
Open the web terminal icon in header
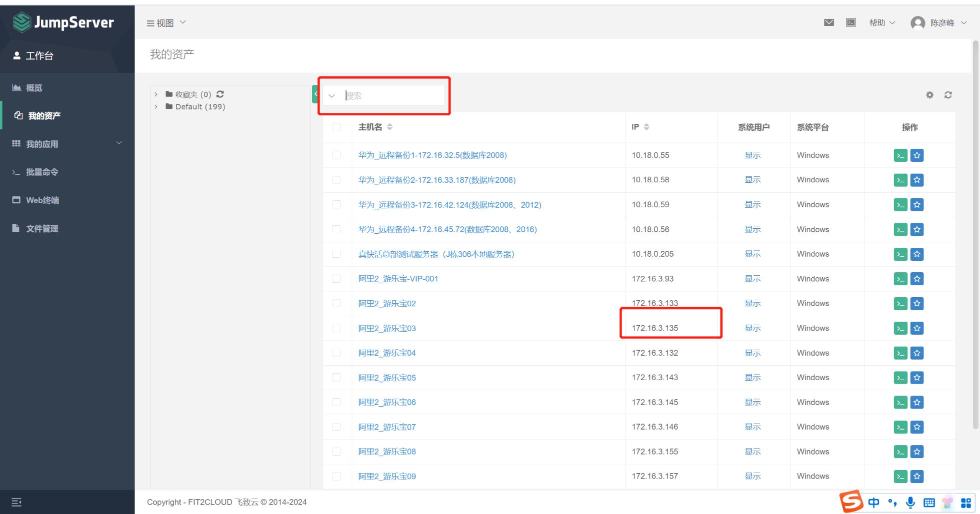(850, 22)
